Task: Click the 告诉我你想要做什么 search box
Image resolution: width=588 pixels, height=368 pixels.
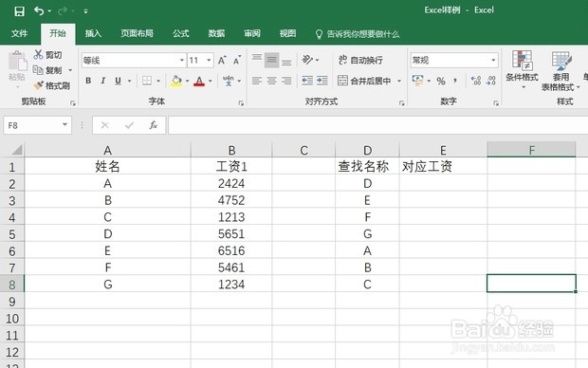Action: click(x=358, y=34)
